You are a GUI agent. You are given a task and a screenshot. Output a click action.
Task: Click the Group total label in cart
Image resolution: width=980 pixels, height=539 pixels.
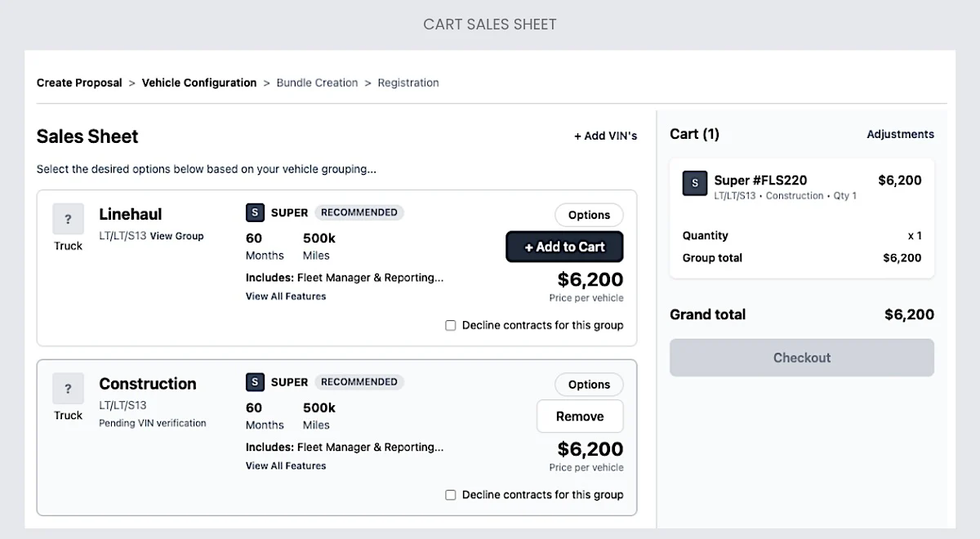pos(712,258)
